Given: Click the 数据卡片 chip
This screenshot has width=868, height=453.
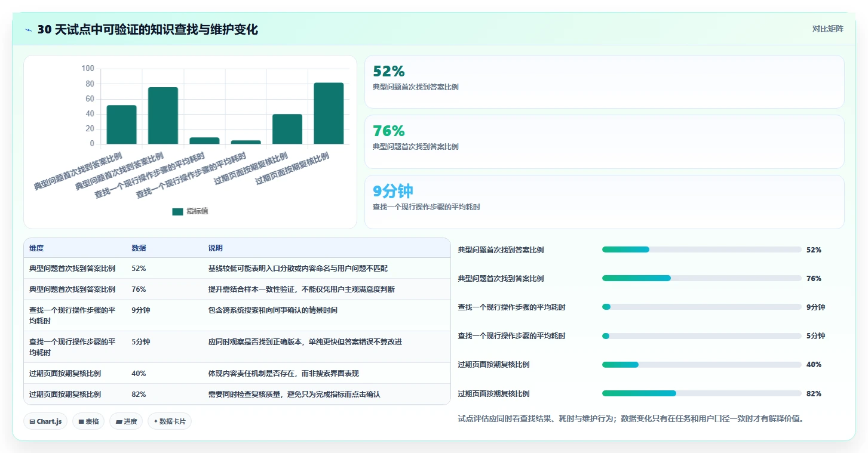Looking at the screenshot, I should pyautogui.click(x=170, y=421).
